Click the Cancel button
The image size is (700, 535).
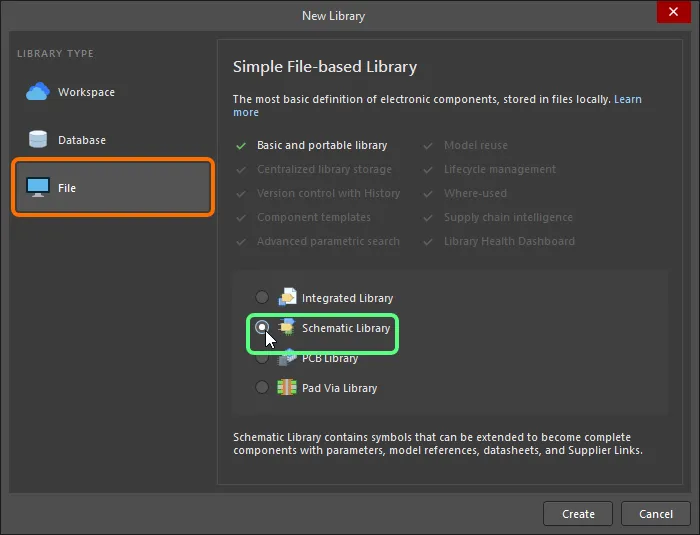[655, 514]
